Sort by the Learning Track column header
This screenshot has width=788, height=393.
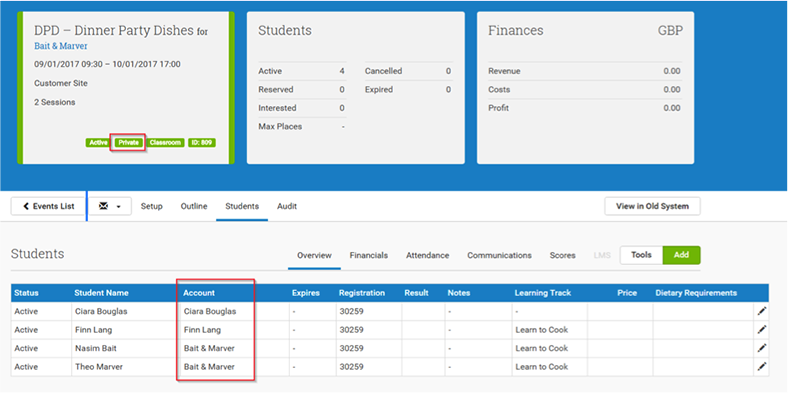pos(543,292)
